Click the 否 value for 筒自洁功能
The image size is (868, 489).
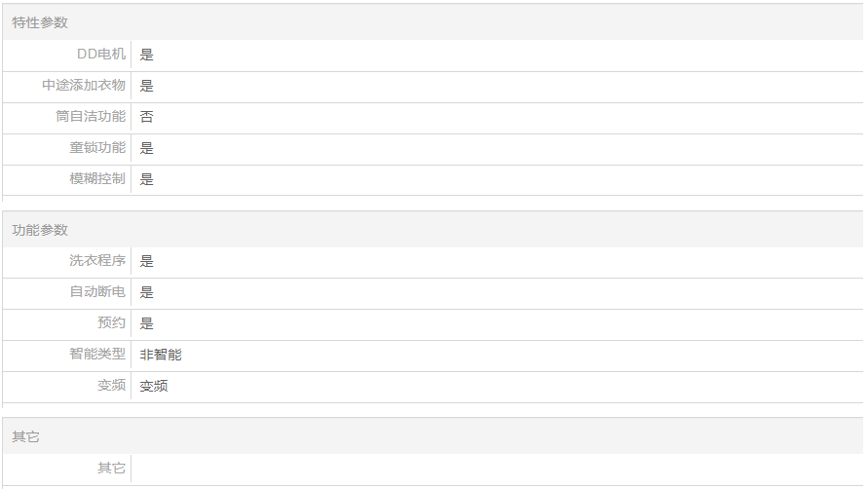pyautogui.click(x=147, y=117)
